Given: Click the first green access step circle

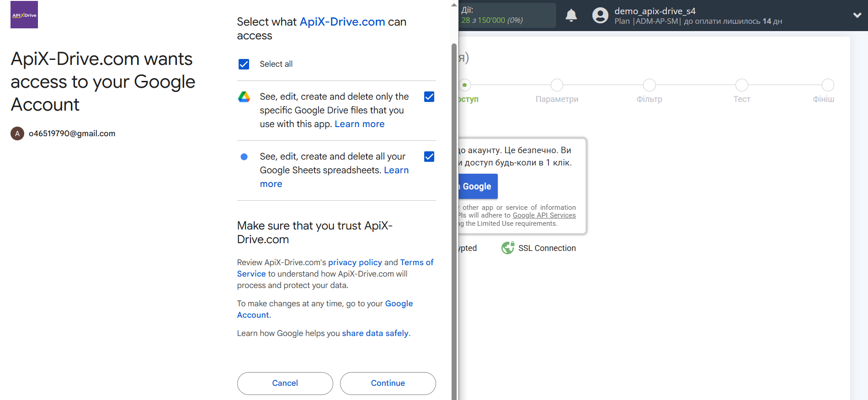Looking at the screenshot, I should click(x=465, y=85).
